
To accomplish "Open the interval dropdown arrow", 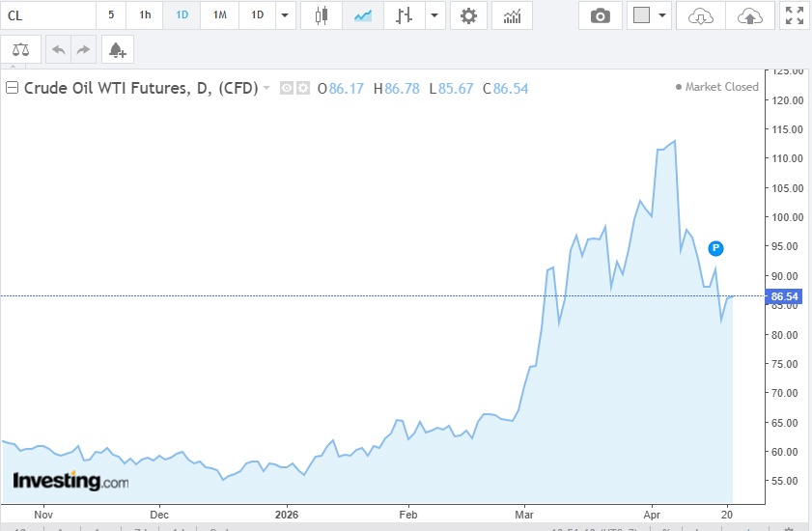I will pos(285,15).
